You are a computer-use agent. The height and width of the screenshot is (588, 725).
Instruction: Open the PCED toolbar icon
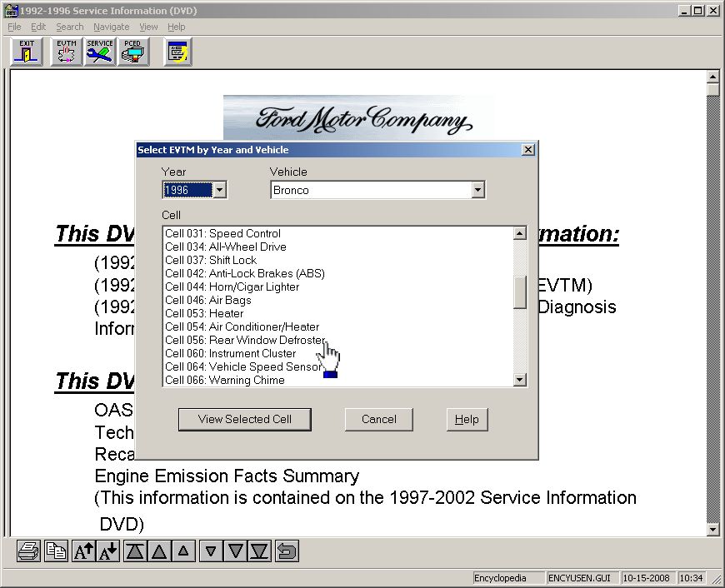point(133,52)
